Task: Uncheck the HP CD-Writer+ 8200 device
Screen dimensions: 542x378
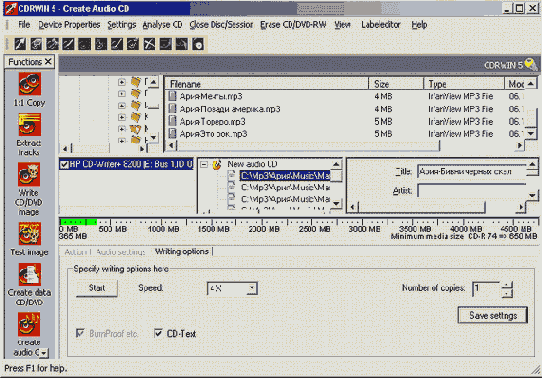Action: tap(64, 164)
